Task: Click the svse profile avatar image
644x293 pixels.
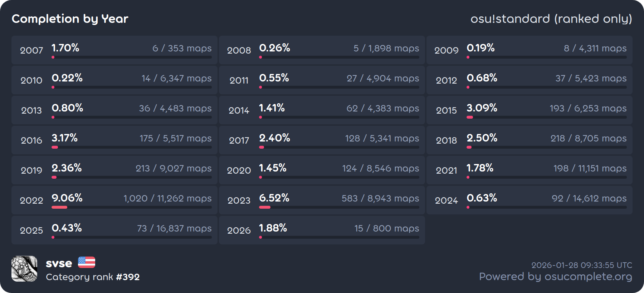Action: coord(24,269)
